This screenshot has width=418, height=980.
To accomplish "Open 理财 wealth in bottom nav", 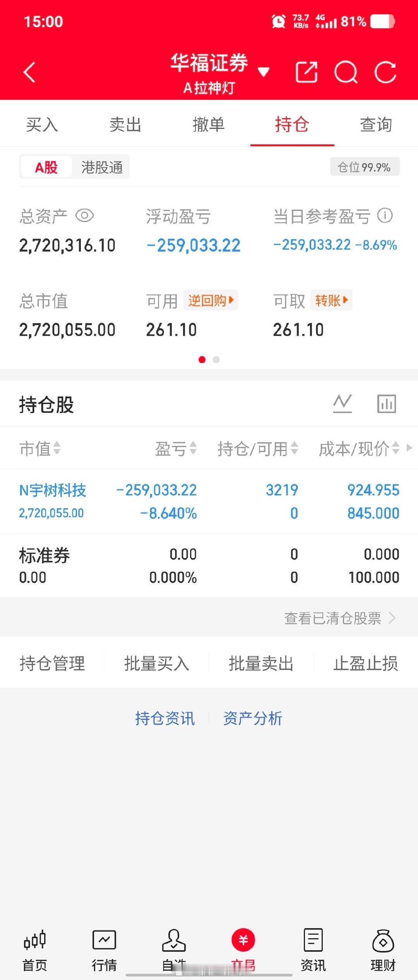I will [x=383, y=951].
